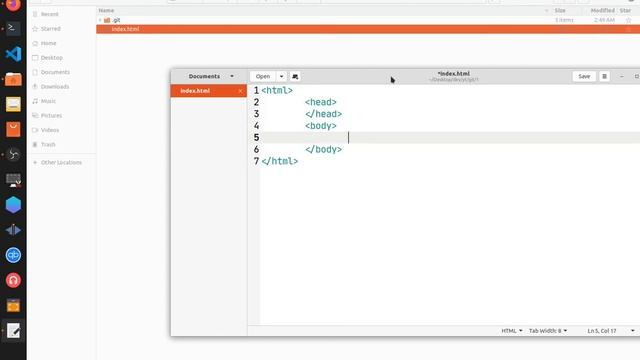This screenshot has height=360, width=640.
Task: Star the .git folder in Files
Action: click(x=628, y=20)
